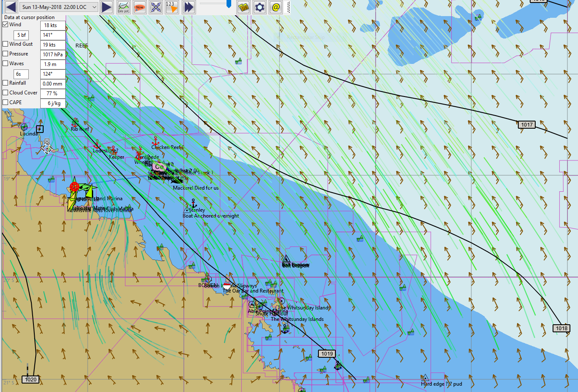Click the diamond waypoint icon below Lucinda
578x392 pixels.
coord(47,148)
